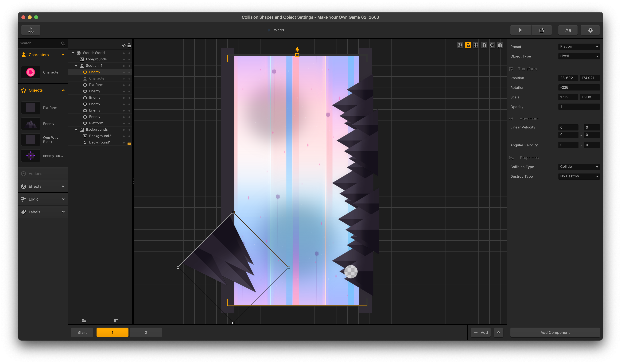Viewport: 621px width, 364px height.
Task: Collapse the Backgrounds tree group
Action: click(x=76, y=130)
